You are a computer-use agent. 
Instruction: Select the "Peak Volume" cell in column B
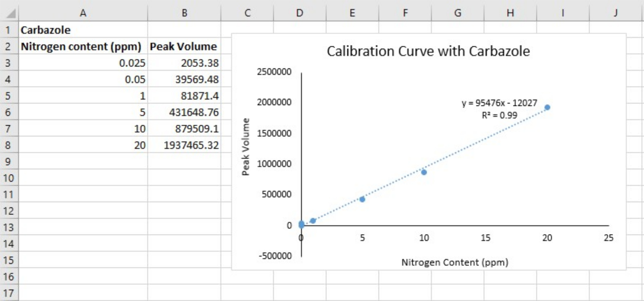(184, 47)
